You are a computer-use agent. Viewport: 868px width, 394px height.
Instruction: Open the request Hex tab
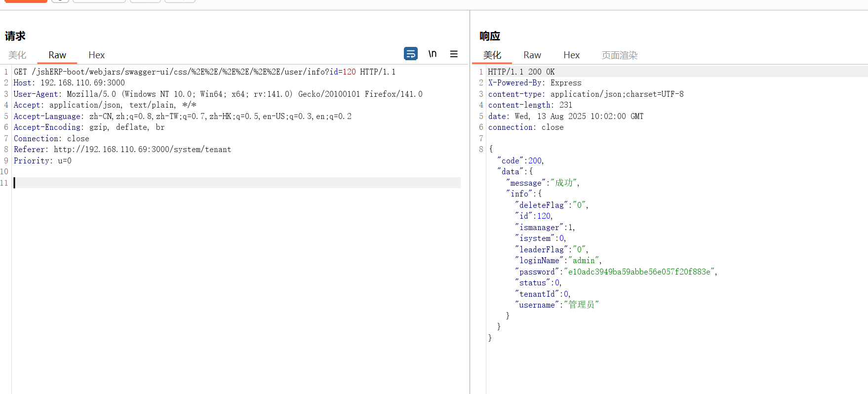tap(96, 55)
